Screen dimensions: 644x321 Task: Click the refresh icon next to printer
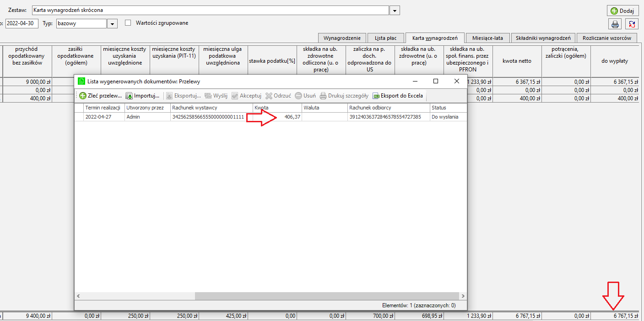click(x=632, y=24)
